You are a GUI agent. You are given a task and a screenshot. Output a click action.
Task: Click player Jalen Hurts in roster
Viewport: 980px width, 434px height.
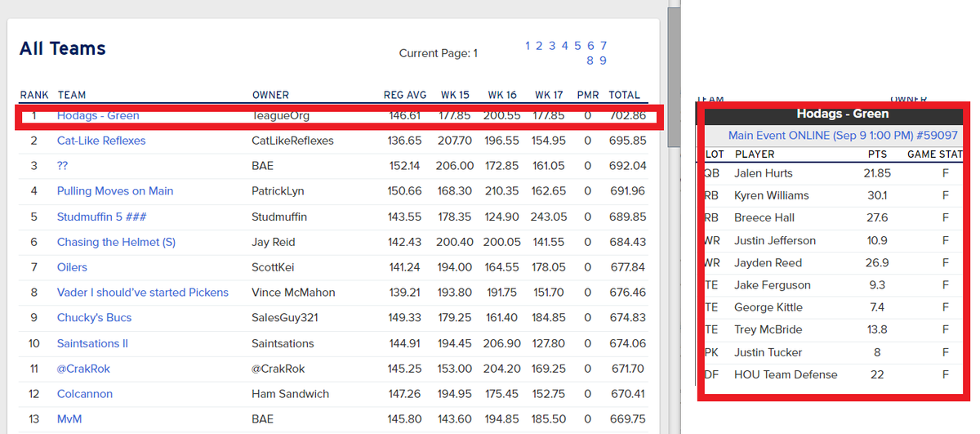[764, 173]
